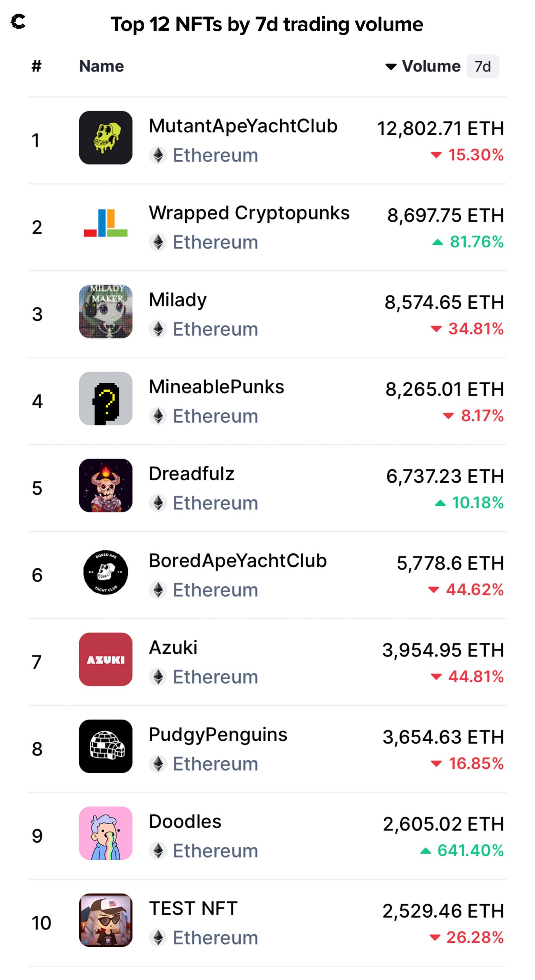Select the 12,802.71 ETH volume value
Screen dimensions: 535x980
pyautogui.click(x=440, y=128)
